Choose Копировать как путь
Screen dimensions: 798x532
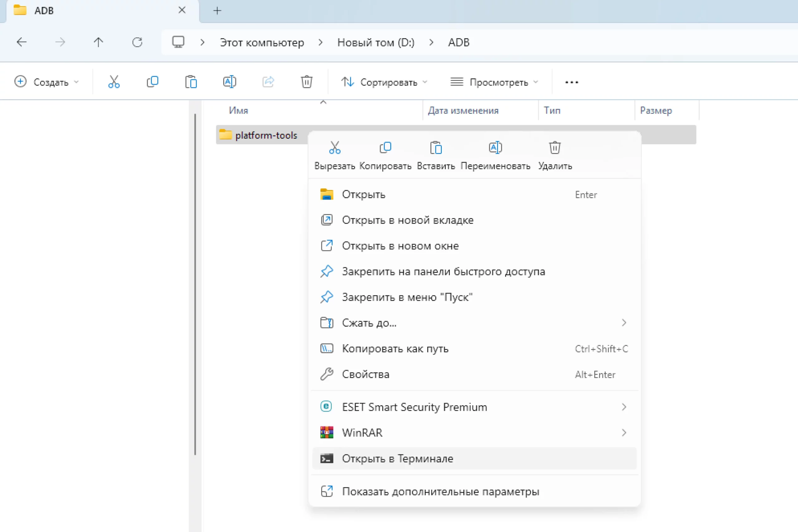coord(395,348)
